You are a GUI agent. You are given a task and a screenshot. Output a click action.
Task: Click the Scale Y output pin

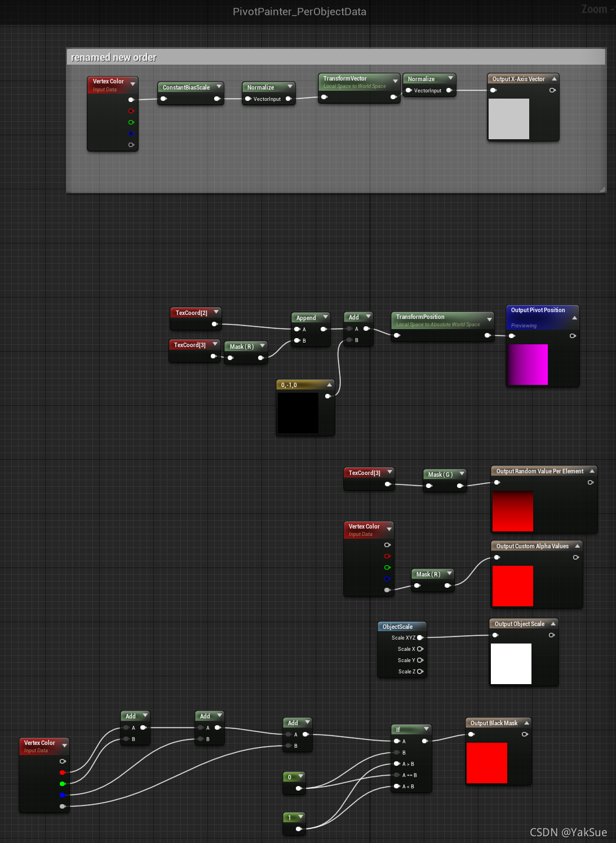coord(420,660)
